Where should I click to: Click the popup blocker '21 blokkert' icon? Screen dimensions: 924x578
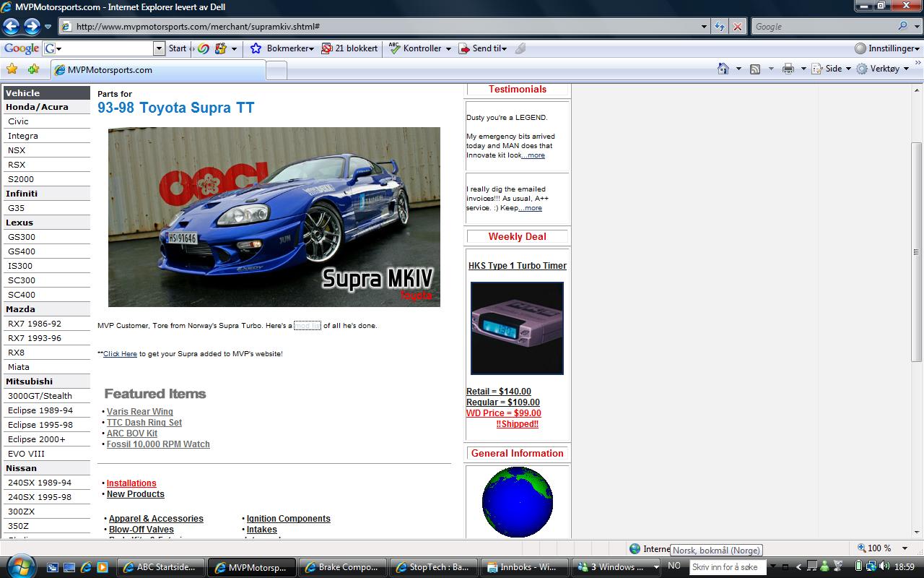(349, 48)
